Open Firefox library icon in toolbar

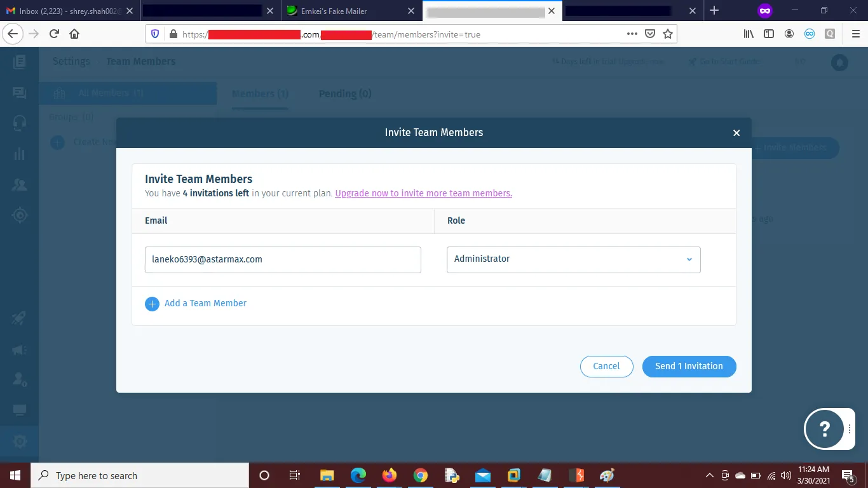[749, 34]
